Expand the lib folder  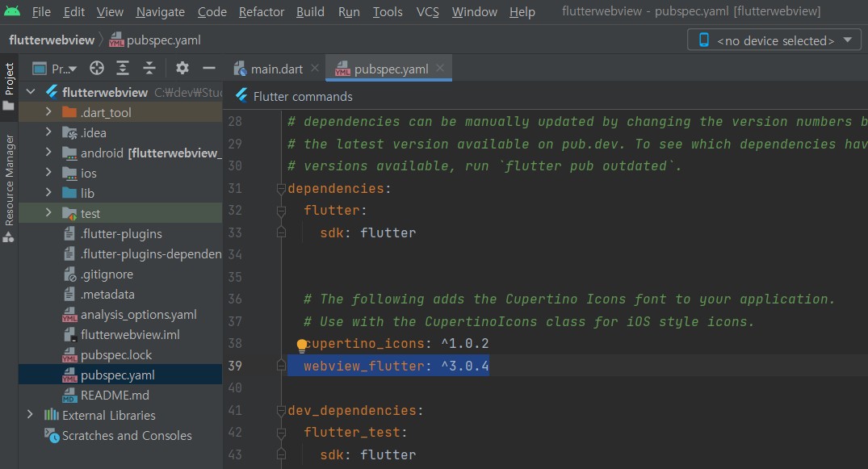[x=48, y=192]
